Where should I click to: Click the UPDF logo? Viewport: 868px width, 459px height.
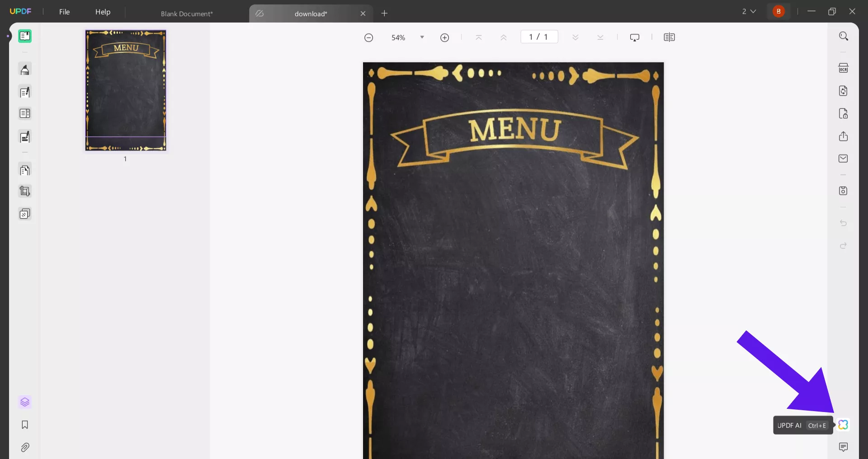click(21, 11)
